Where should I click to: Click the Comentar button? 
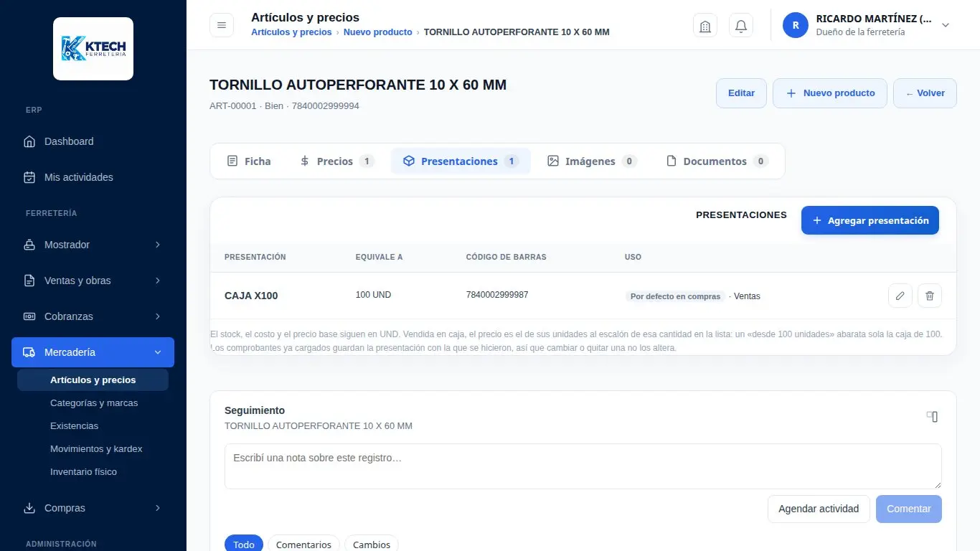point(909,509)
